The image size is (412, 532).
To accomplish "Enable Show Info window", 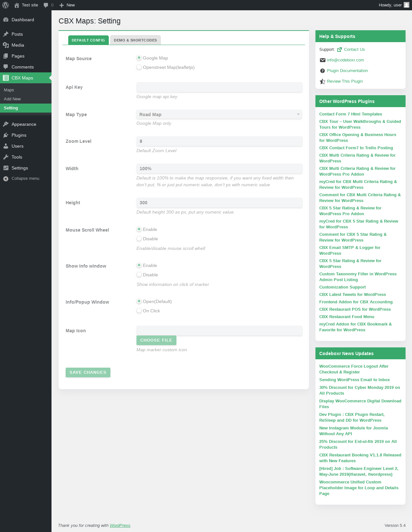I will [139, 265].
